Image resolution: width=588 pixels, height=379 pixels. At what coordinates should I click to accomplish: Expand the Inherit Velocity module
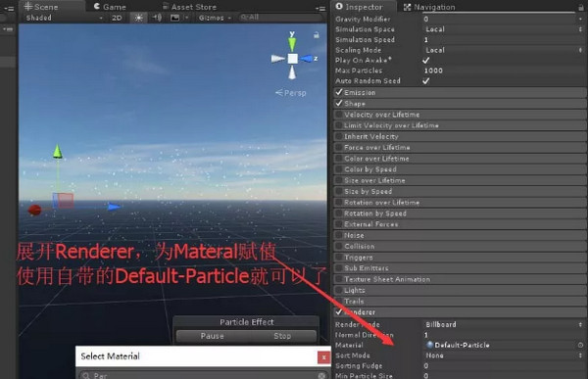(x=460, y=136)
